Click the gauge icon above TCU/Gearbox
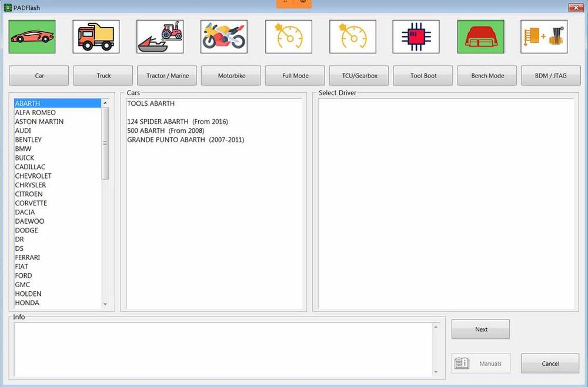 point(353,37)
